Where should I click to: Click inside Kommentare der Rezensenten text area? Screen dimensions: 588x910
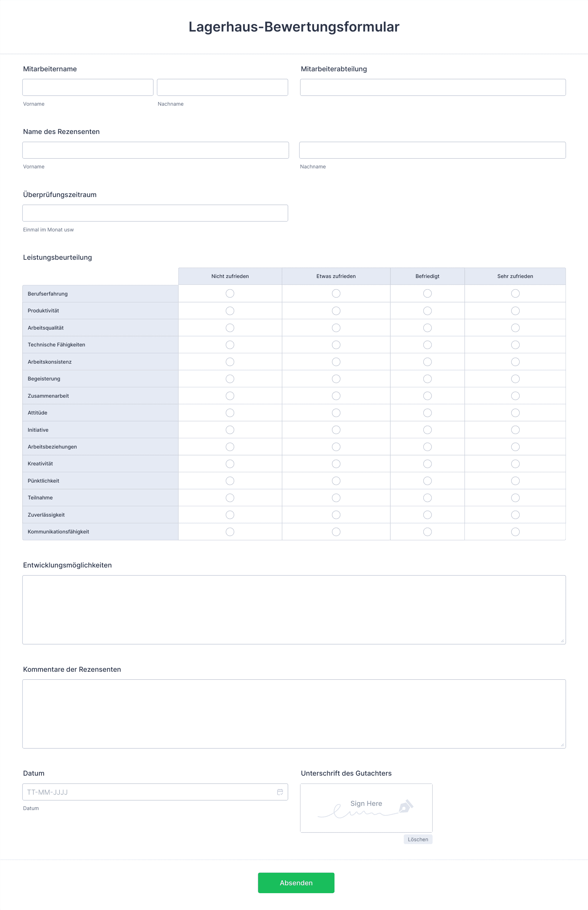294,713
